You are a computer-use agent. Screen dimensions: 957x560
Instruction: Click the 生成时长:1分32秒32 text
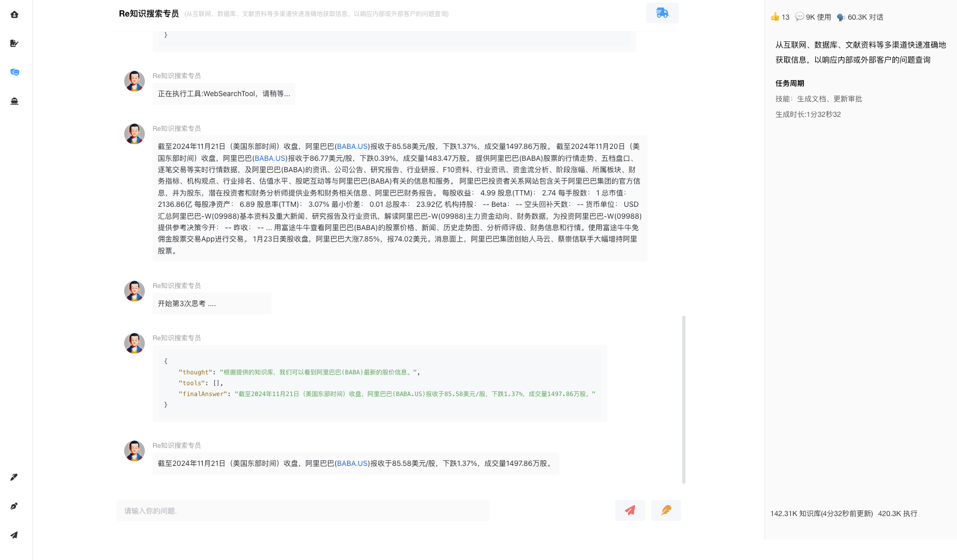pos(808,114)
